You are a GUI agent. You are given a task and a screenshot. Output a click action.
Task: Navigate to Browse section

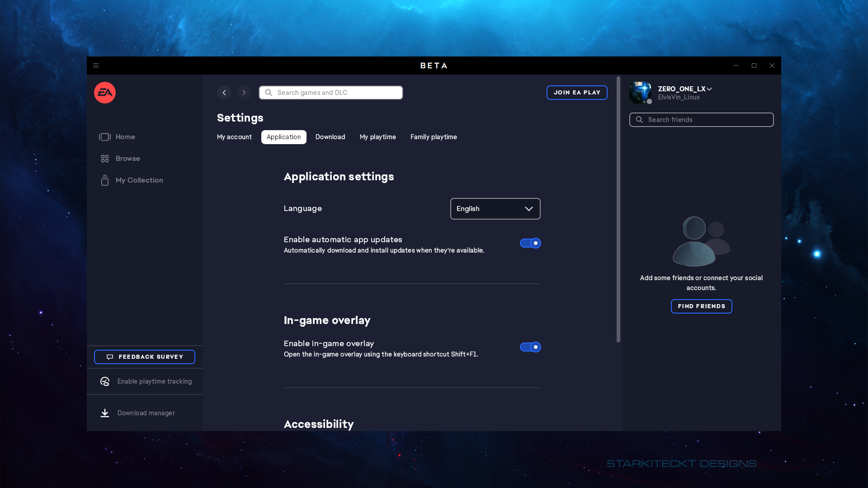127,158
